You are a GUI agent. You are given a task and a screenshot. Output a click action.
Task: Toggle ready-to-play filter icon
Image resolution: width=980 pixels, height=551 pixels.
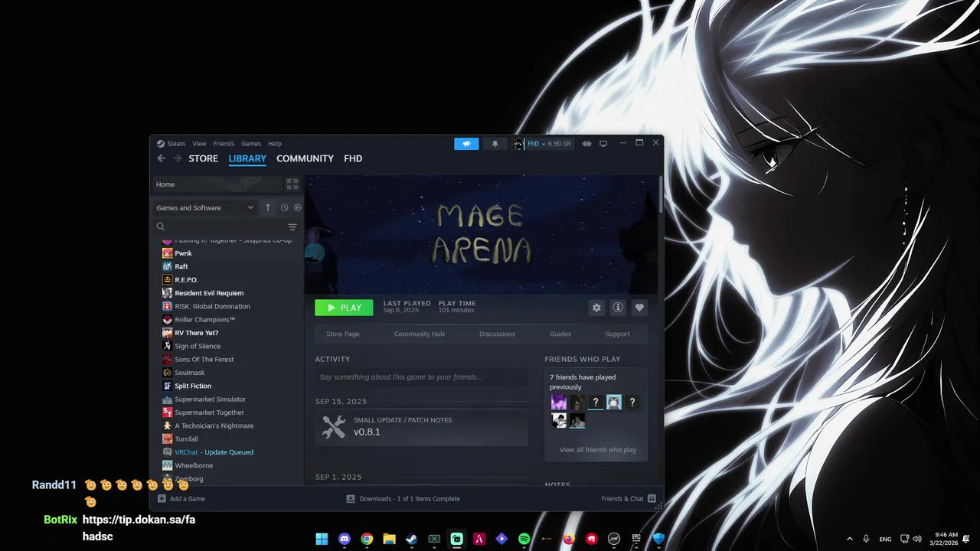click(x=298, y=207)
